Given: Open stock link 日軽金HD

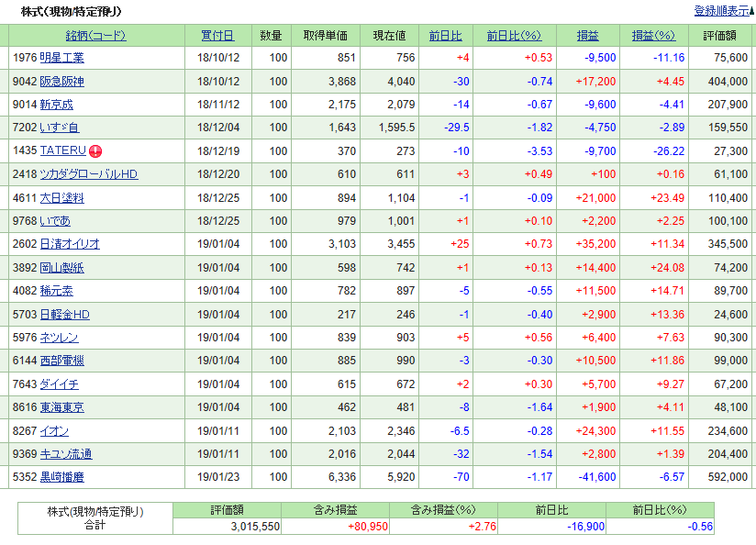Looking at the screenshot, I should [64, 315].
